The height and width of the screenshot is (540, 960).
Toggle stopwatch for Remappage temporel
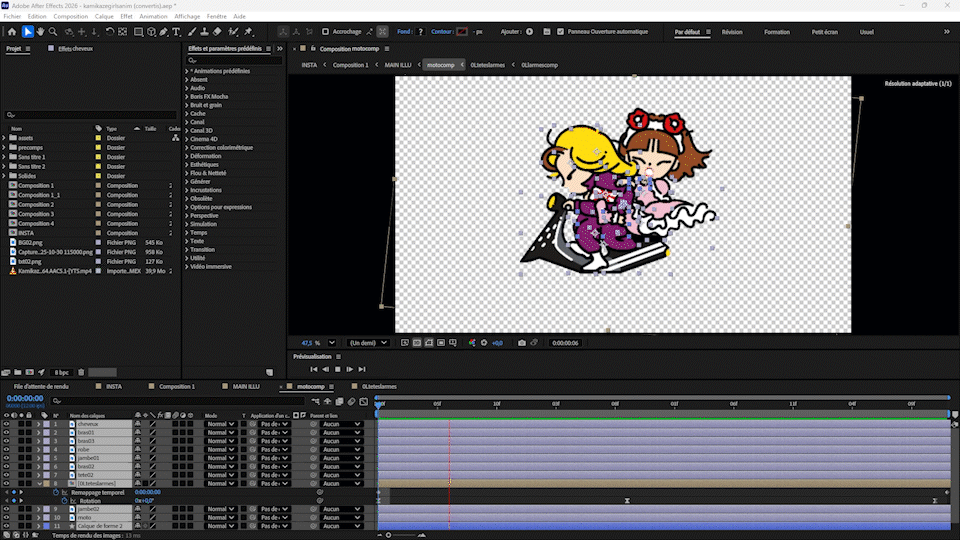click(x=56, y=492)
